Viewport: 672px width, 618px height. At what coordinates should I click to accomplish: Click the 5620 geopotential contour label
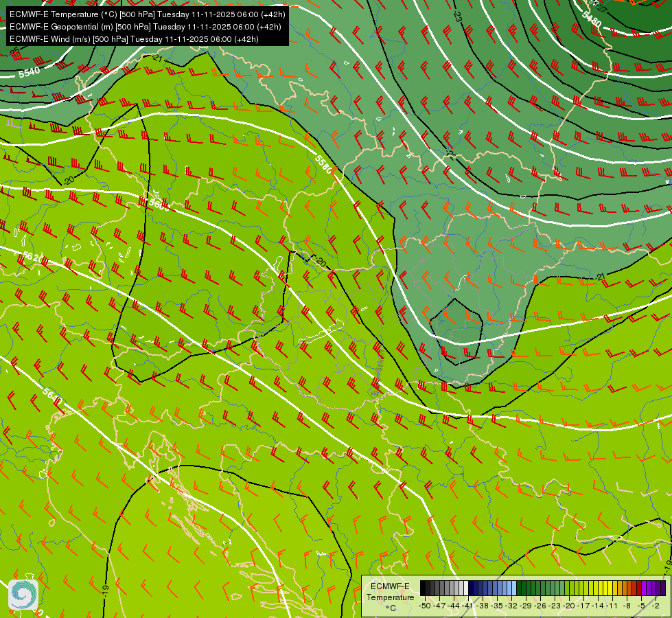point(32,257)
